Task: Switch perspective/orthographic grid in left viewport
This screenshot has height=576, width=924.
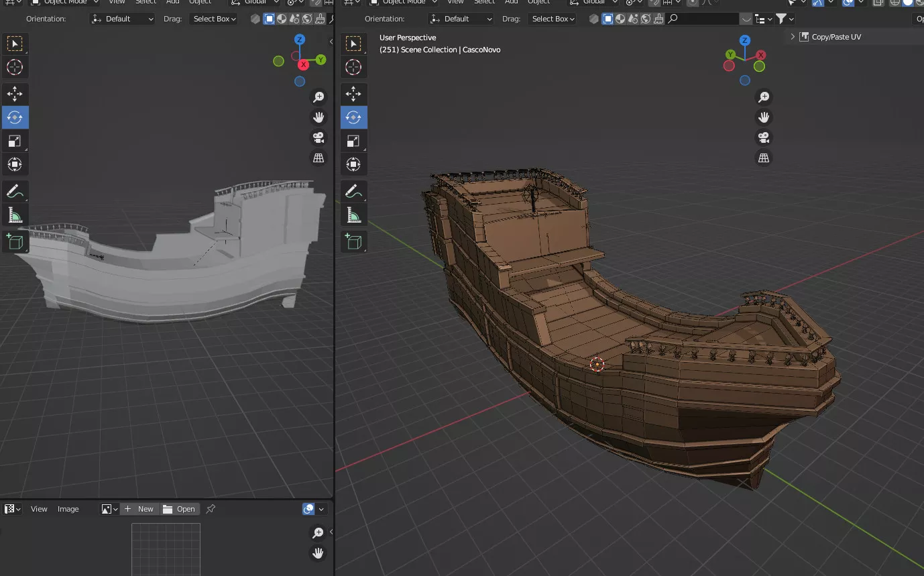Action: (319, 158)
